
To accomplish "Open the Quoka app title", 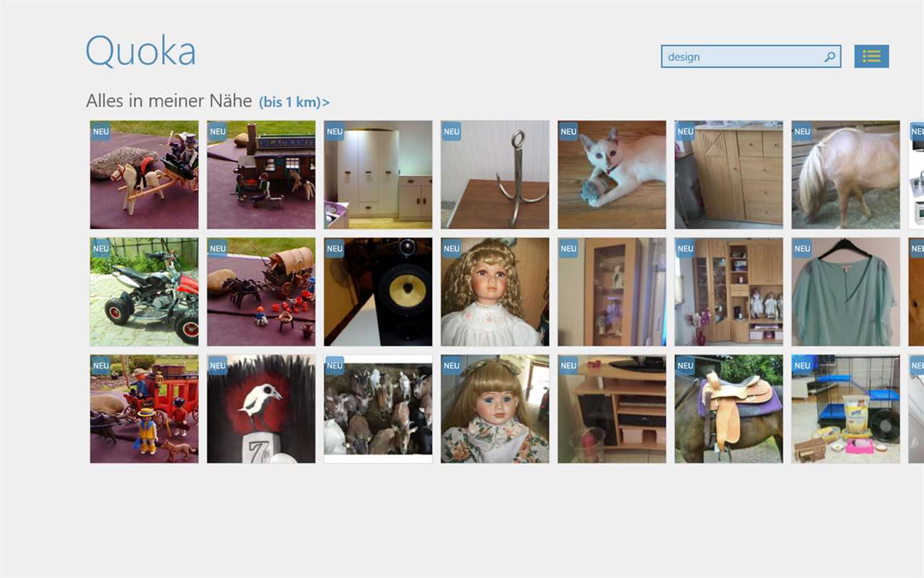I will coord(140,51).
